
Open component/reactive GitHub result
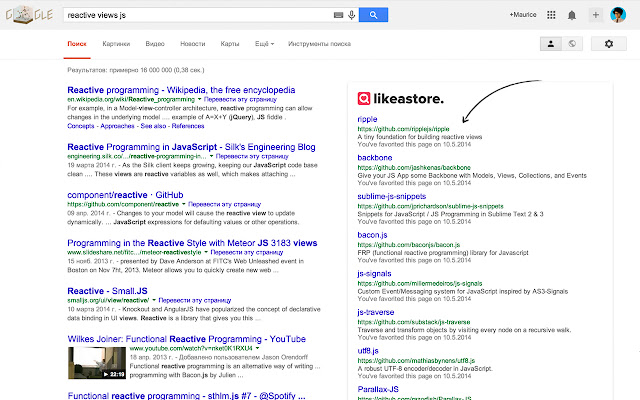pyautogui.click(x=125, y=195)
